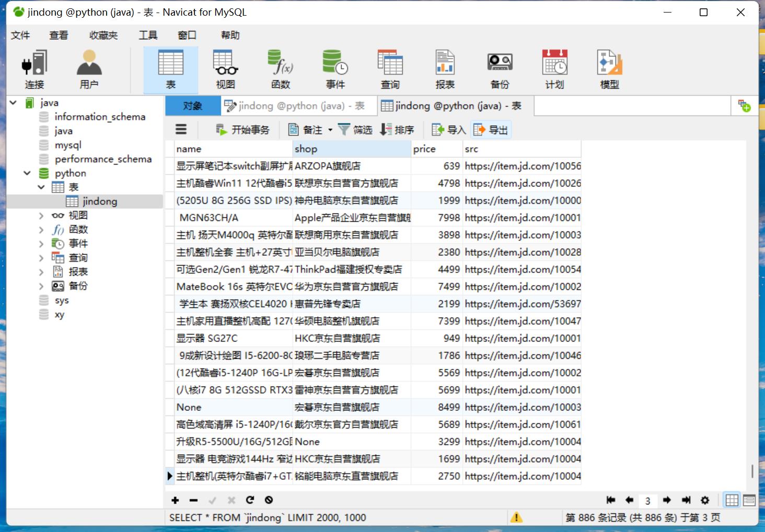Screen dimensions: 765x532
Task: Go to the last page
Action: click(x=686, y=500)
